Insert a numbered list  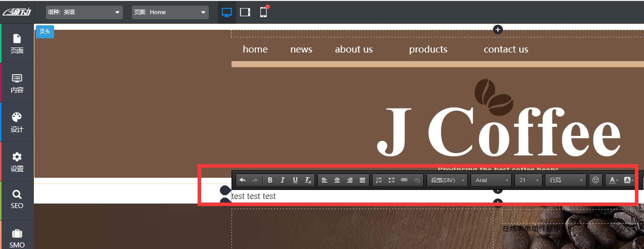pos(379,180)
